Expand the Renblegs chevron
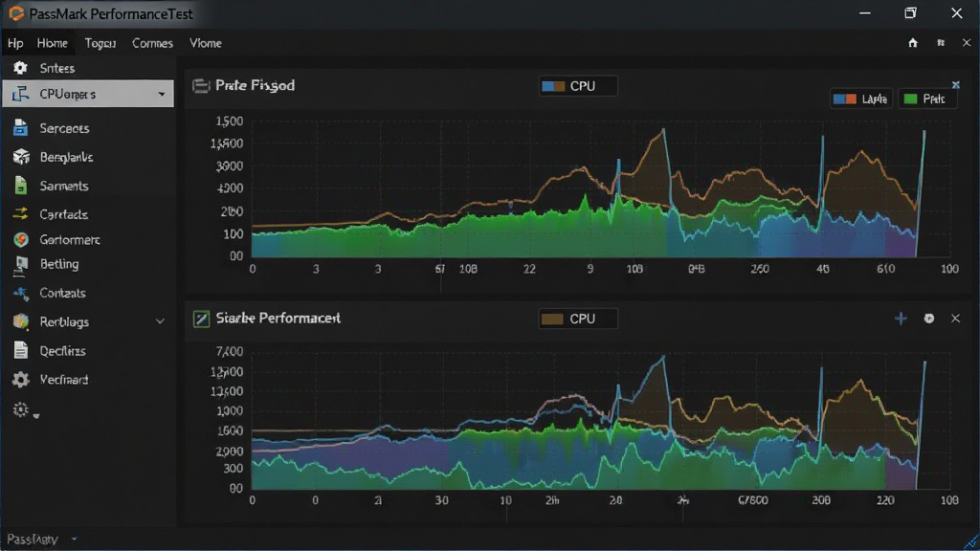The width and height of the screenshot is (980, 551). (x=160, y=321)
